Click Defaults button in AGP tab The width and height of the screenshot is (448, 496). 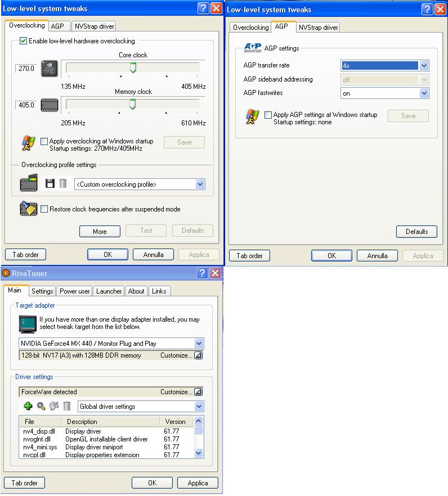click(x=416, y=231)
